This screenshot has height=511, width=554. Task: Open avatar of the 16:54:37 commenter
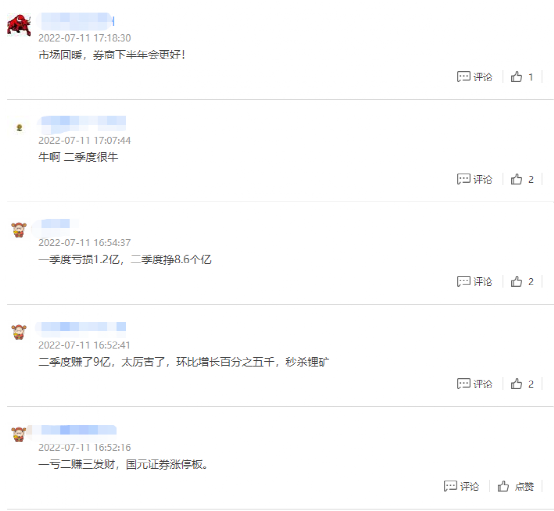tap(19, 230)
